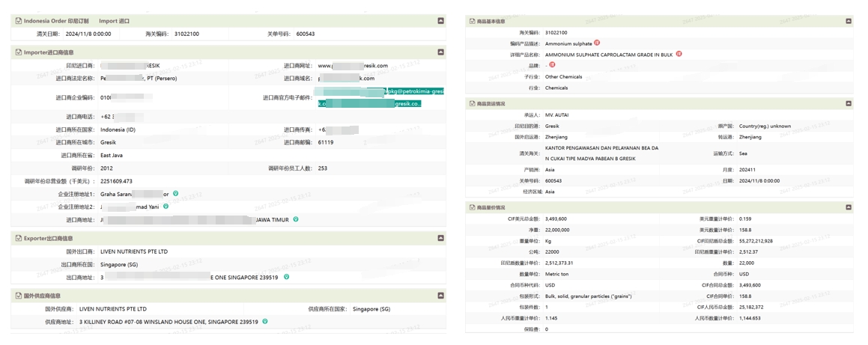Viewport: 868px width, 345px height.
Task: Click the Indonesia Order 印尼订制 header title
Action: [x=55, y=21]
